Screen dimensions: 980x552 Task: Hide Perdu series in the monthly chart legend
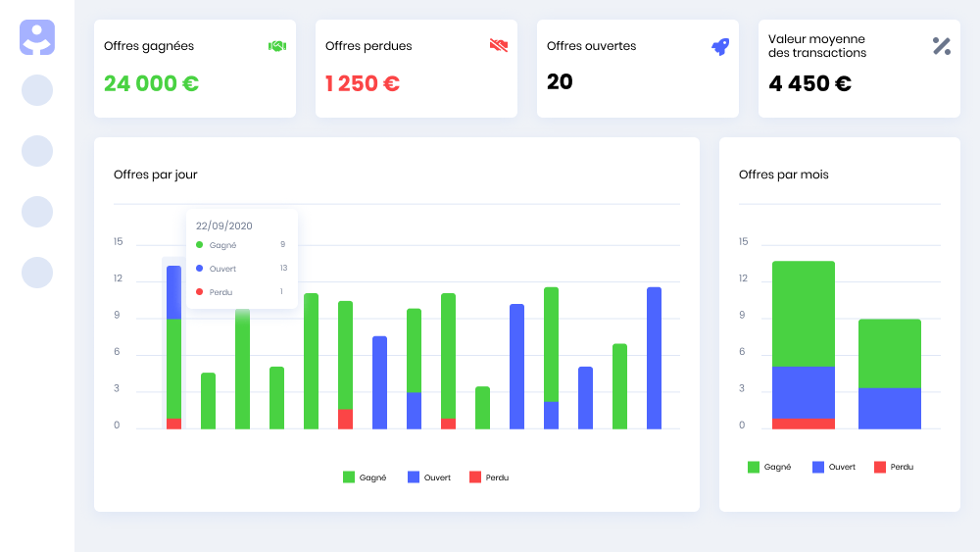coord(894,467)
